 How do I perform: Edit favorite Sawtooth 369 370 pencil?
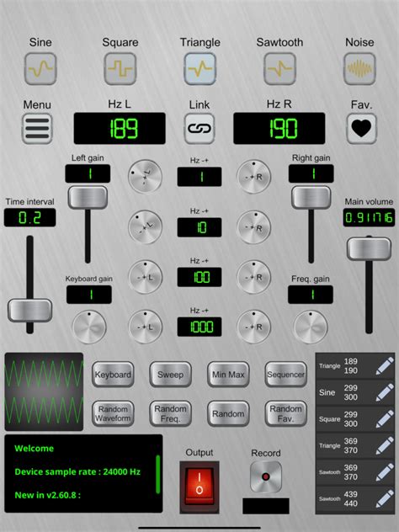click(x=385, y=472)
